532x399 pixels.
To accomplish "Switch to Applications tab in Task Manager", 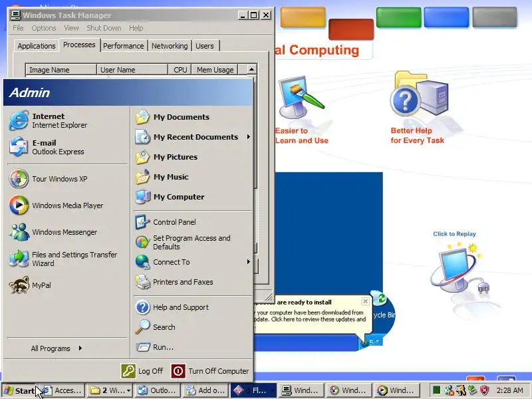I will click(x=37, y=46).
